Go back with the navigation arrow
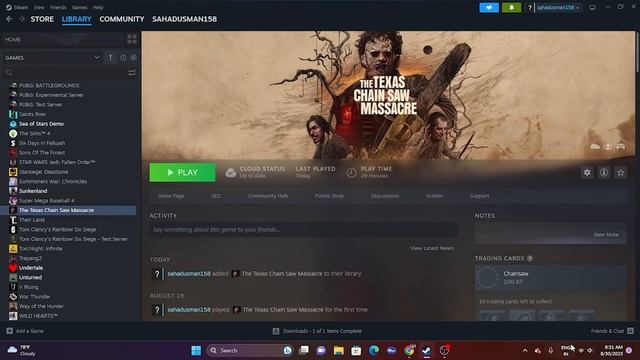 click(x=9, y=19)
